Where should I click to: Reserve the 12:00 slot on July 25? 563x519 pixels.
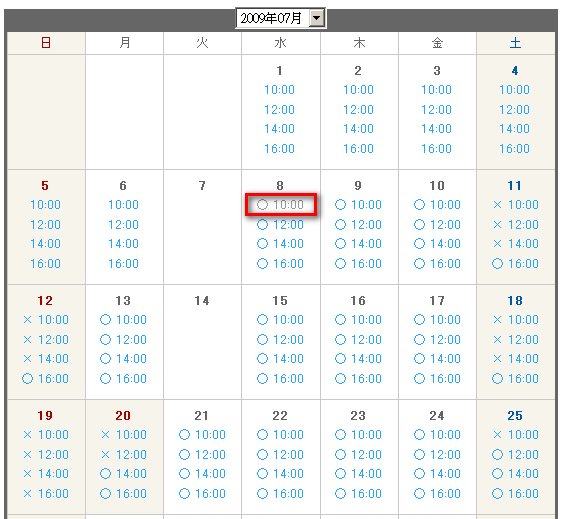[x=515, y=454]
